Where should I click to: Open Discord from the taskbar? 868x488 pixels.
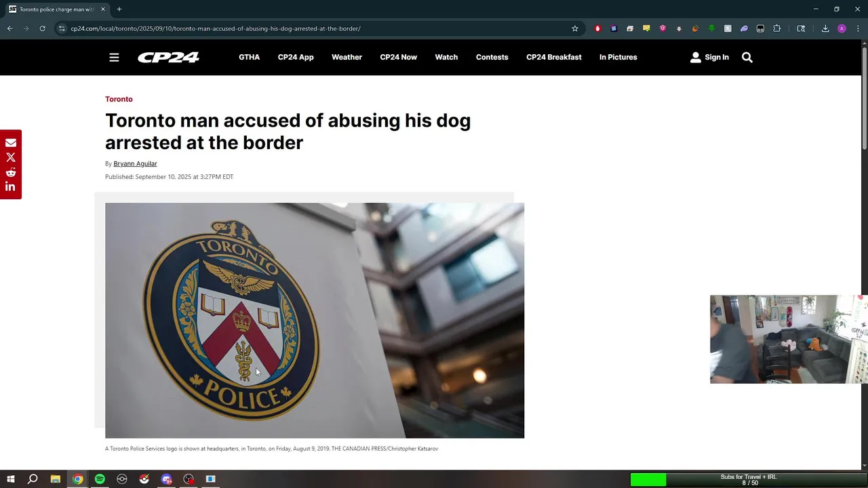pos(166,479)
